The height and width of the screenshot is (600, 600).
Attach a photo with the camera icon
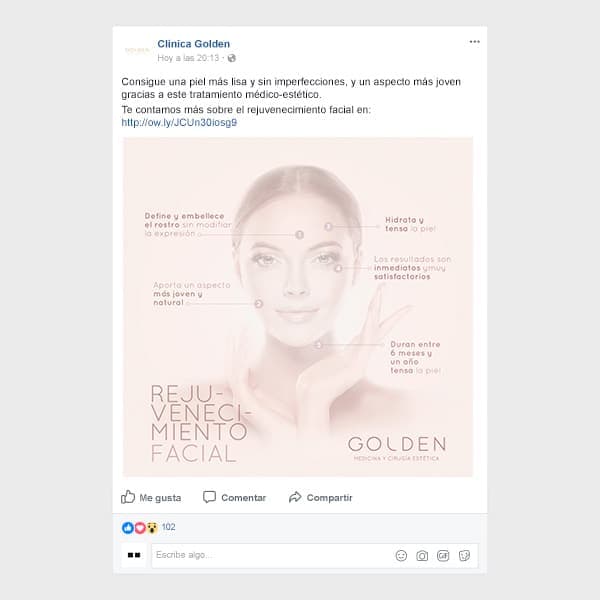[x=422, y=556]
